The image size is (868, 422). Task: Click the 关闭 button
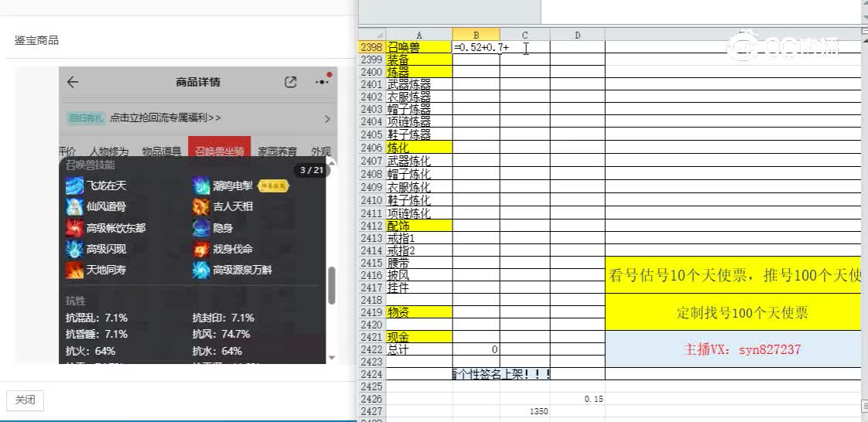[25, 400]
